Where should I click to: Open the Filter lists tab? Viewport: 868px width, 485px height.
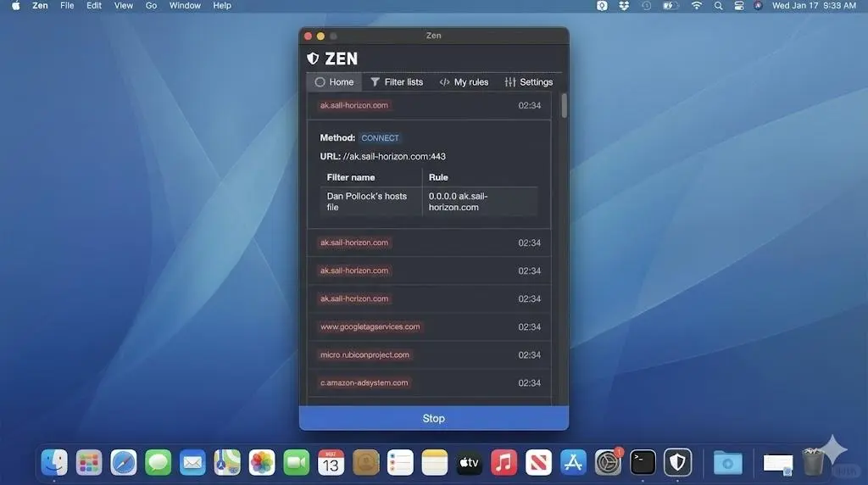(x=397, y=82)
